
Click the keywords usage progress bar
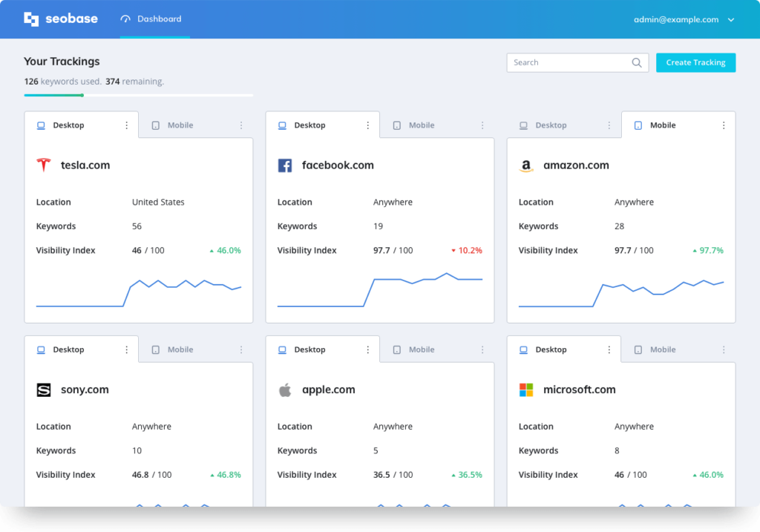pos(139,96)
